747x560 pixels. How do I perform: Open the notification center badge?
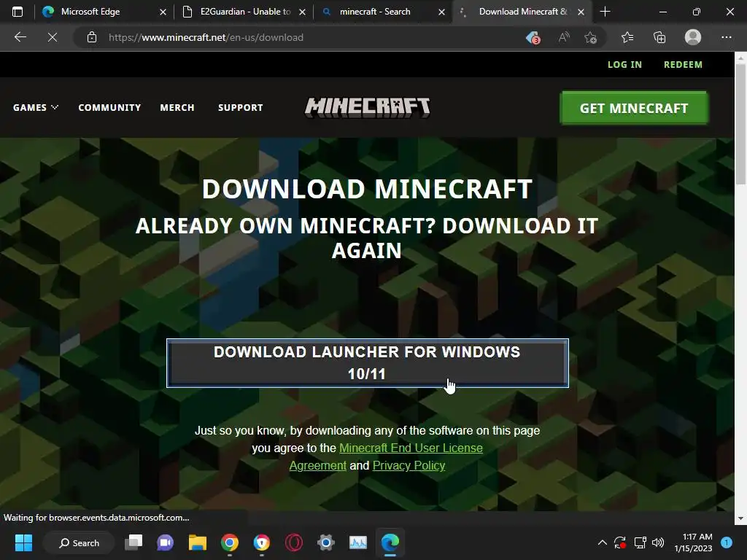pos(727,542)
